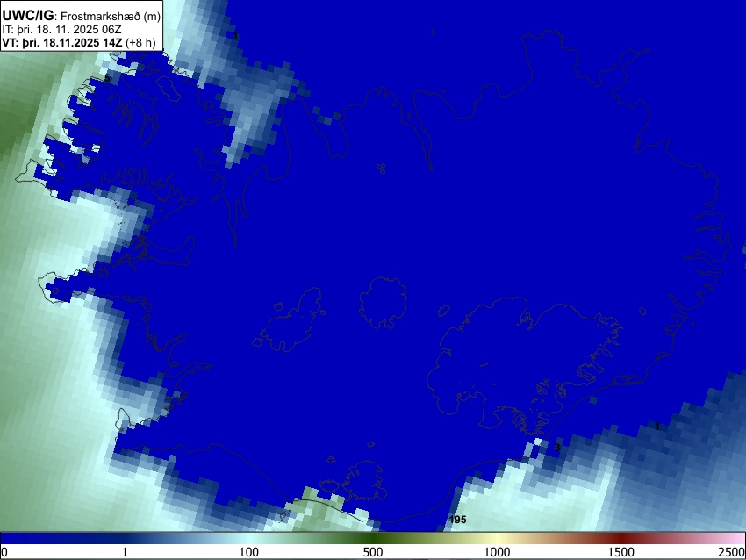
Task: Pick the dark green colorbar segment above 500
Action: pyautogui.click(x=373, y=538)
